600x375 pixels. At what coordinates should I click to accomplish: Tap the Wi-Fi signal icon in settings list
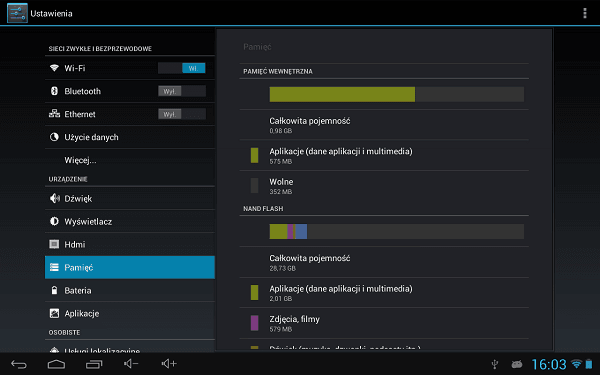pos(54,68)
